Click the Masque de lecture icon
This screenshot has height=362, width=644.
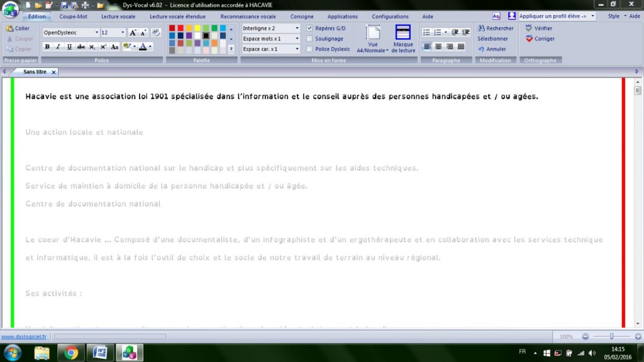[403, 38]
